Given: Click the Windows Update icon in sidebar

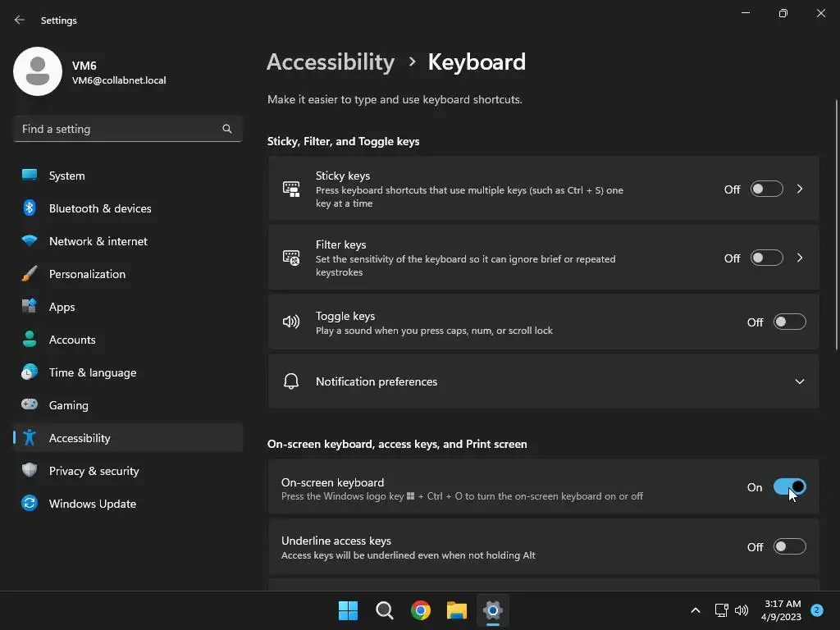Looking at the screenshot, I should pyautogui.click(x=30, y=504).
